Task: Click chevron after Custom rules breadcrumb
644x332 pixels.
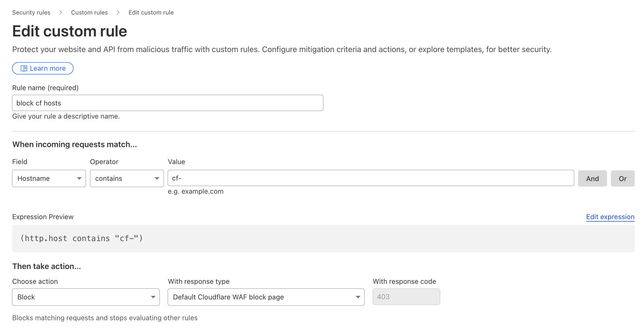Action: 118,13
